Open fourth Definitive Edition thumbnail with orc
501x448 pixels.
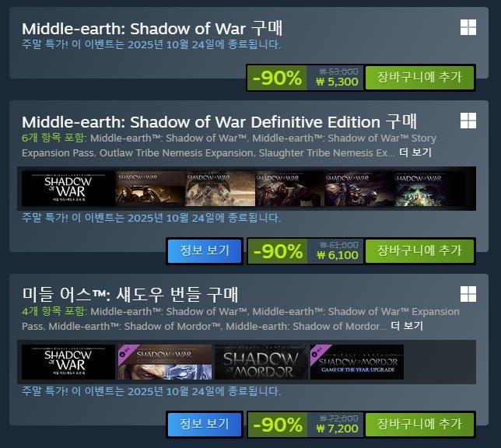289,188
